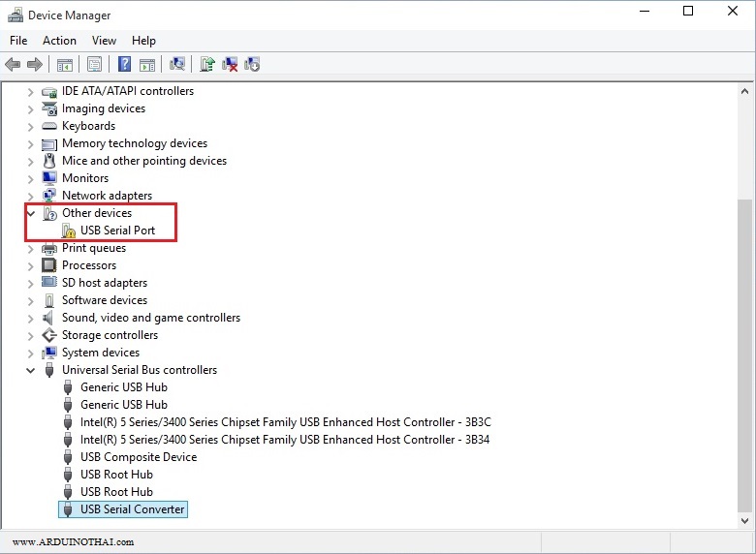The width and height of the screenshot is (756, 554).
Task: Scan for hardware changes toolbar icon
Action: click(x=177, y=64)
